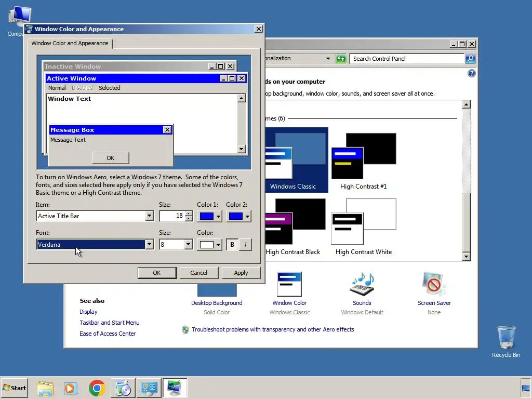Click the preview scrollbar down arrow

pyautogui.click(x=241, y=149)
